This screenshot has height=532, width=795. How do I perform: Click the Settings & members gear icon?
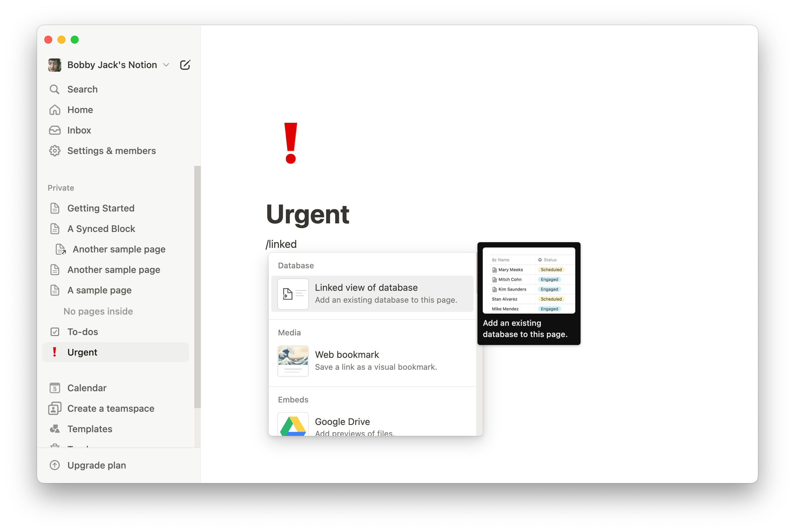[56, 151]
